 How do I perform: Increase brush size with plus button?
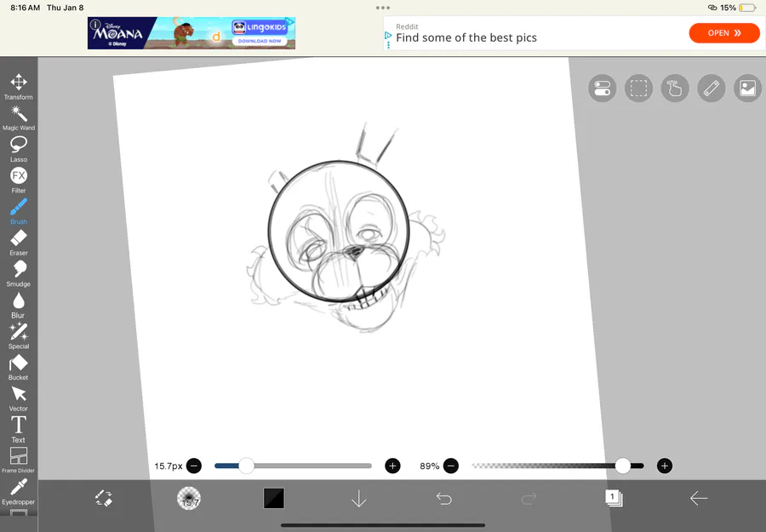tap(392, 466)
